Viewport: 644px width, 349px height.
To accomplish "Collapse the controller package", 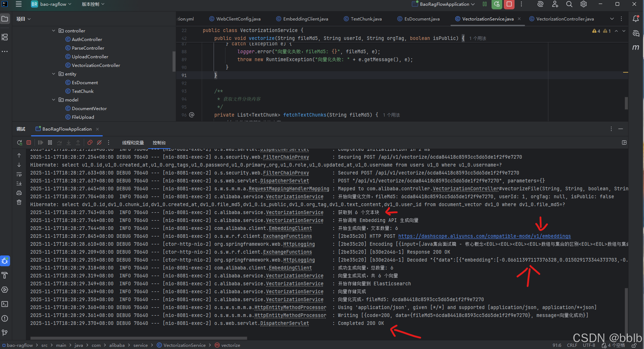I will point(54,31).
